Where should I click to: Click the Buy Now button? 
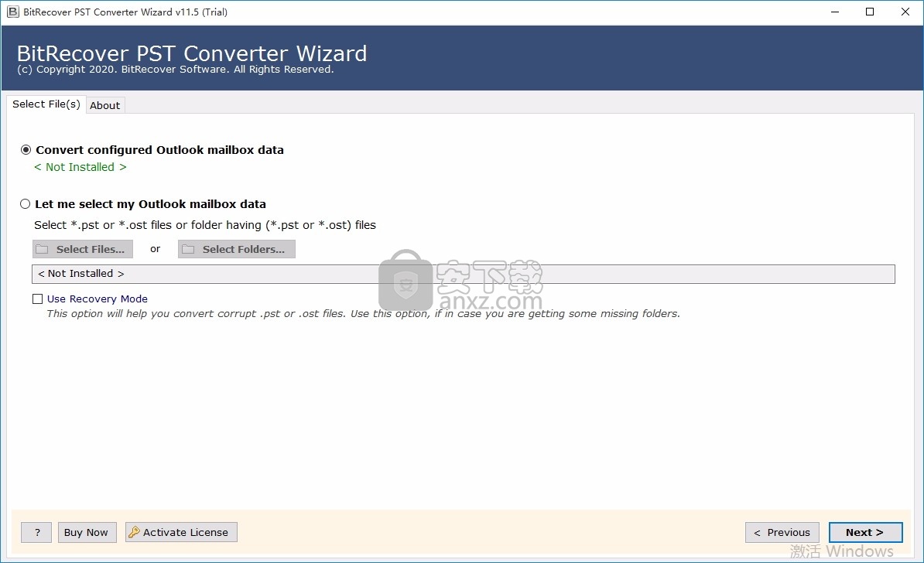tap(87, 532)
